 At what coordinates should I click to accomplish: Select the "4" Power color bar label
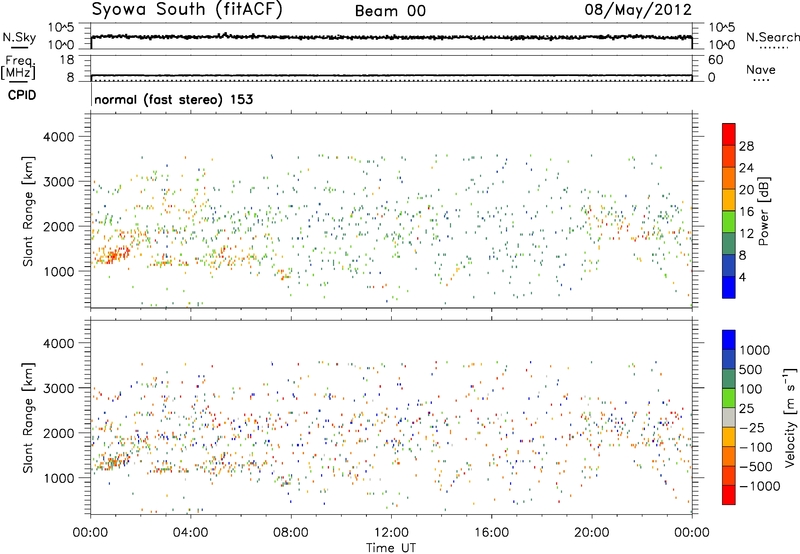point(742,277)
